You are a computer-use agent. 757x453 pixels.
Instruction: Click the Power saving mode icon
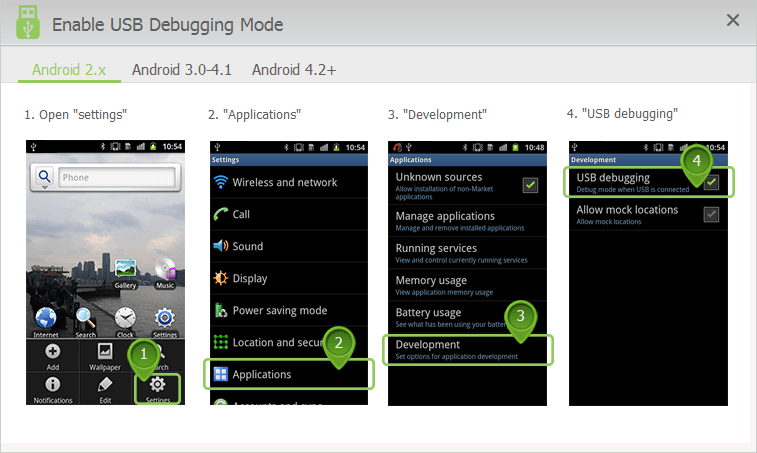221,310
